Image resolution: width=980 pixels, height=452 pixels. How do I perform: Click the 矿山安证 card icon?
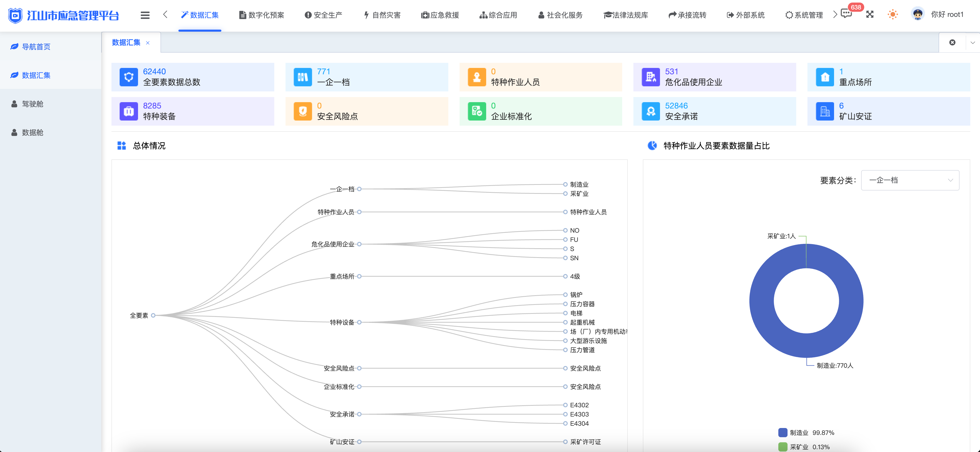coord(825,111)
